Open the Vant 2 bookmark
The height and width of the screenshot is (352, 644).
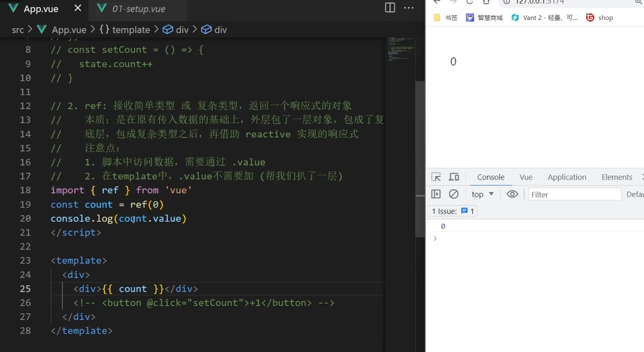544,18
